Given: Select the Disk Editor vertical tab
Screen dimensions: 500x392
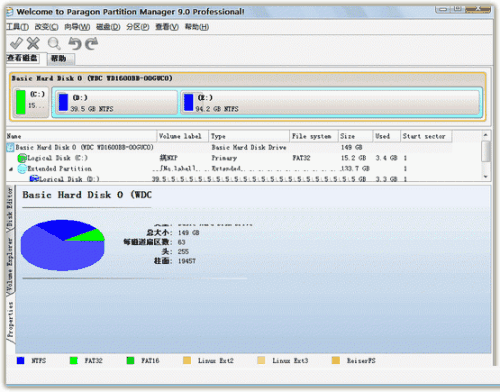Looking at the screenshot, I should 10,207.
